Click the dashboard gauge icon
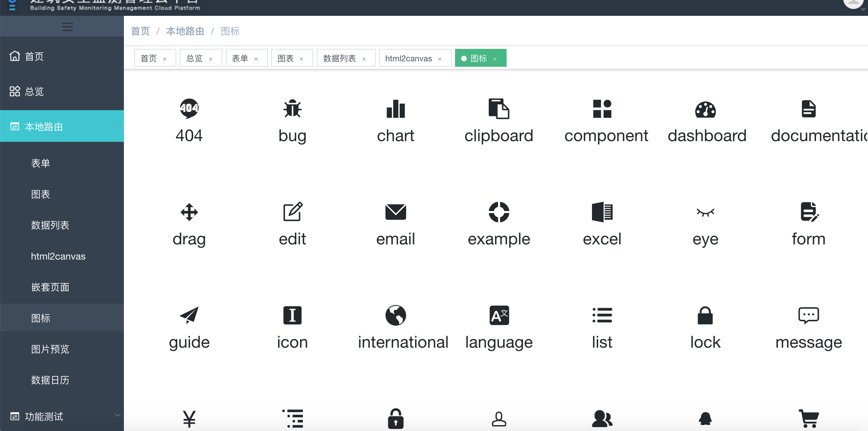The image size is (868, 431). 705,109
